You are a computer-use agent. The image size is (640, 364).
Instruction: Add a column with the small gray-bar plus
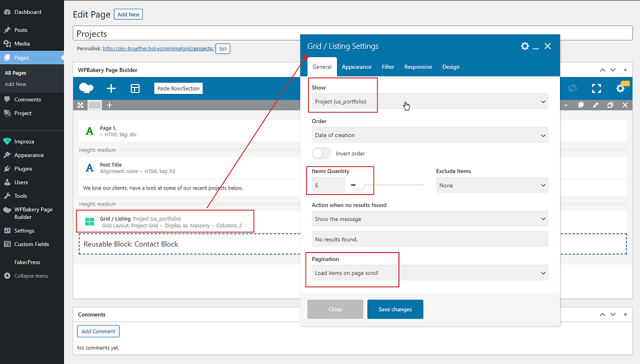click(x=109, y=105)
